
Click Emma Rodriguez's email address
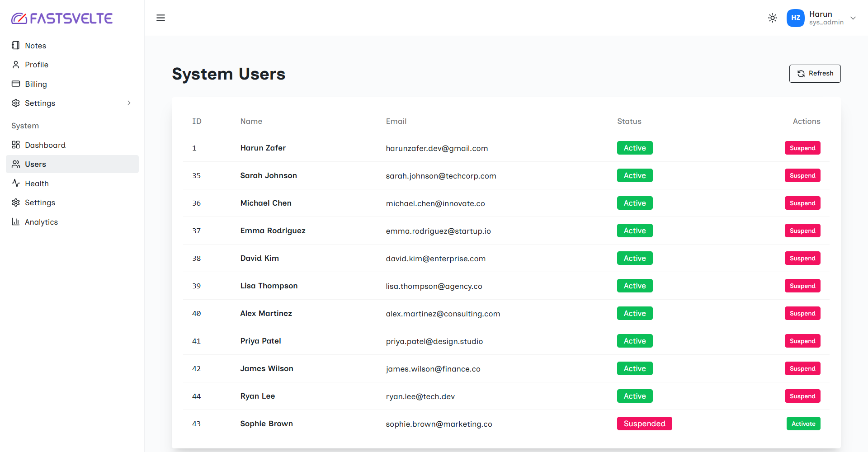438,231
